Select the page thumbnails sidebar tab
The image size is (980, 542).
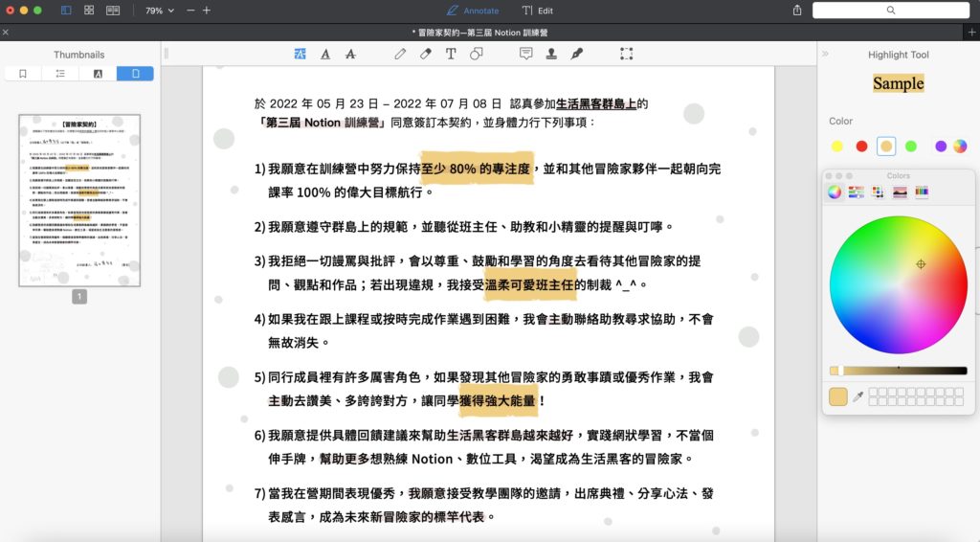(x=135, y=74)
